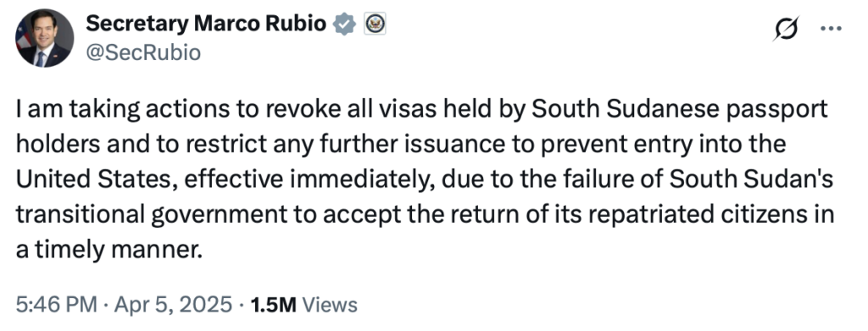
Task: Click the Grok explain-post icon
Action: click(786, 29)
